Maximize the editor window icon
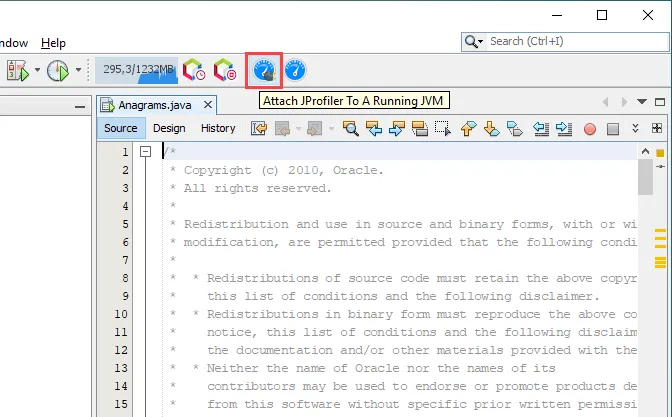672x417 pixels. [x=660, y=102]
